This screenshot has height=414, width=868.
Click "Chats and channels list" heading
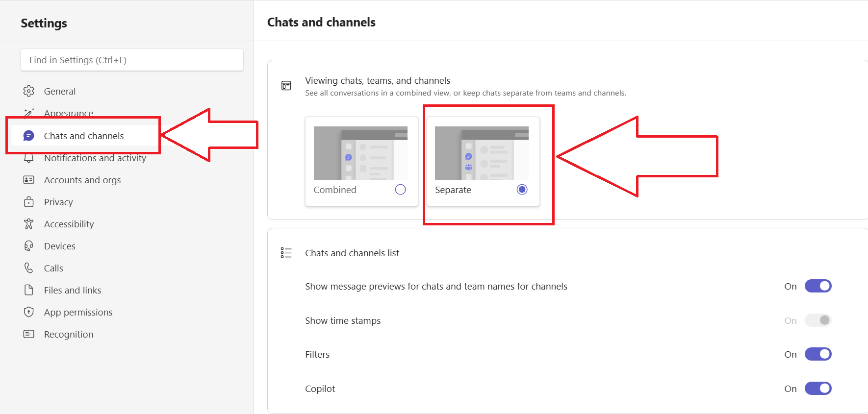[352, 253]
